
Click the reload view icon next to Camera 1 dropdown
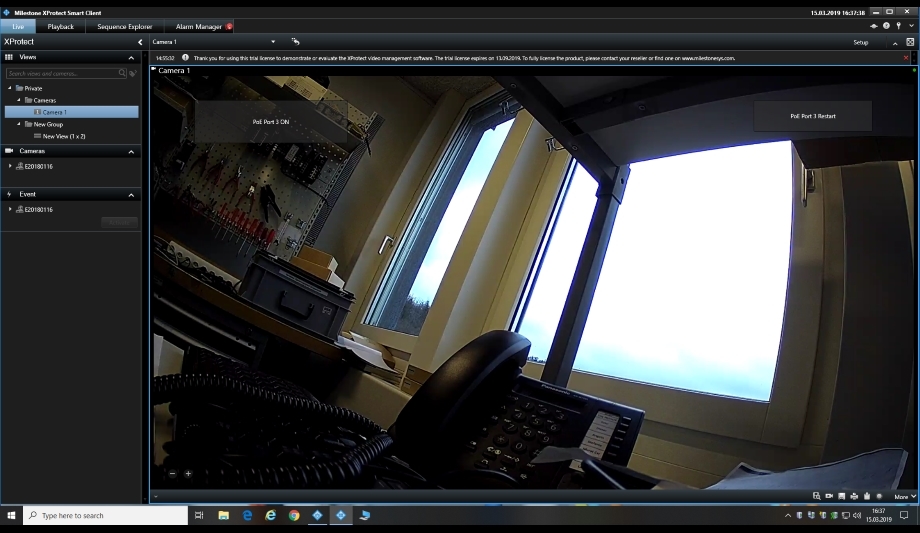click(295, 42)
